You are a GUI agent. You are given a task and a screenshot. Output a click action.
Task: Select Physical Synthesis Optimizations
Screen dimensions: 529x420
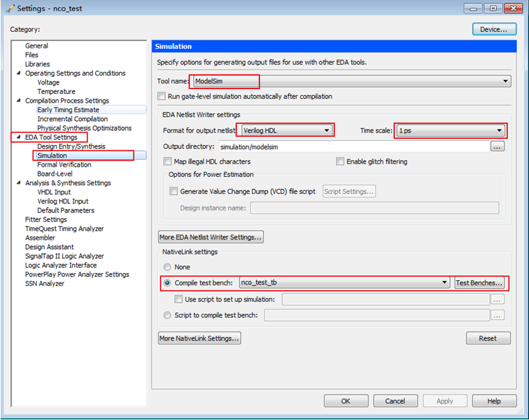click(84, 128)
